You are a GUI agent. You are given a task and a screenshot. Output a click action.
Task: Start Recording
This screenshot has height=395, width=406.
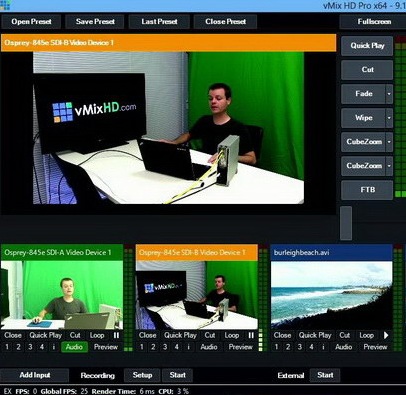tap(177, 375)
